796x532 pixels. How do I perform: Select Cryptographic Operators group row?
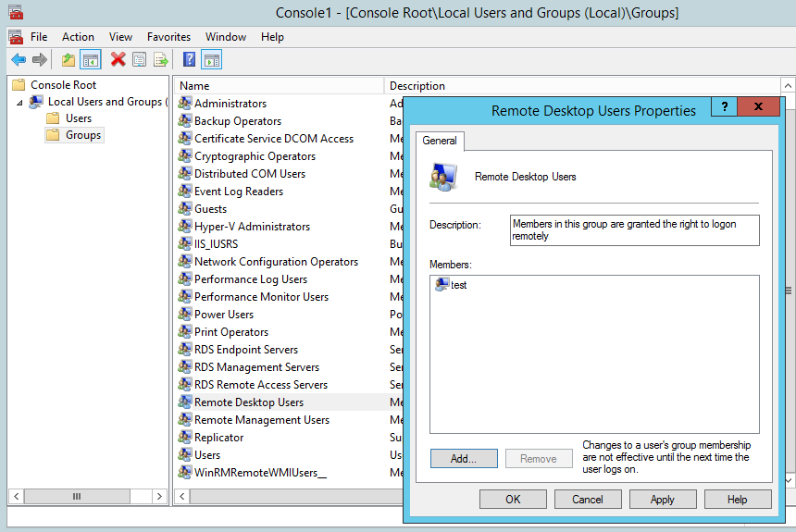pos(255,155)
